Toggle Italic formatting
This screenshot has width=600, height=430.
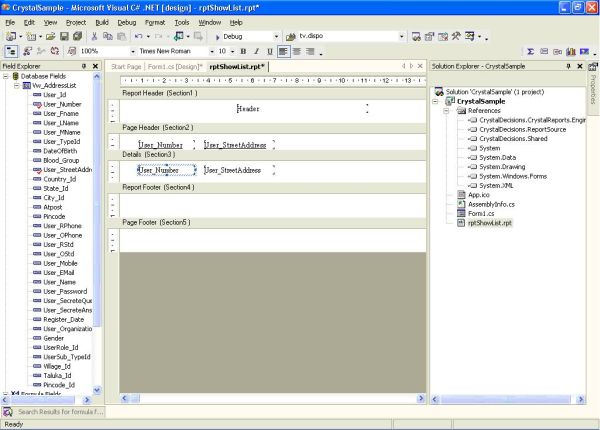pyautogui.click(x=256, y=51)
